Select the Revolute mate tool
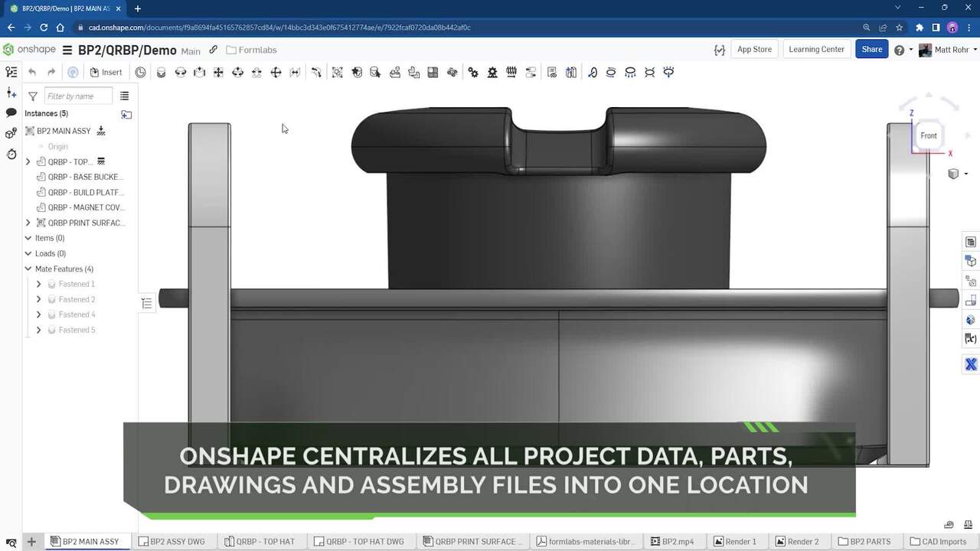 [x=181, y=72]
